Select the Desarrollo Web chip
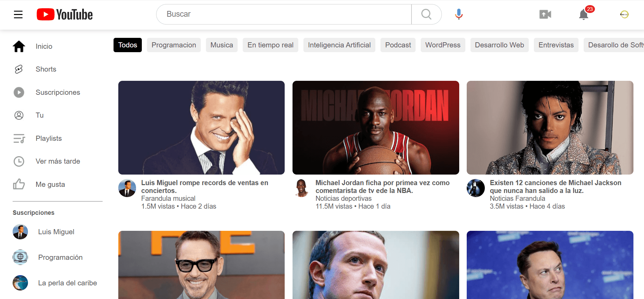 point(499,45)
